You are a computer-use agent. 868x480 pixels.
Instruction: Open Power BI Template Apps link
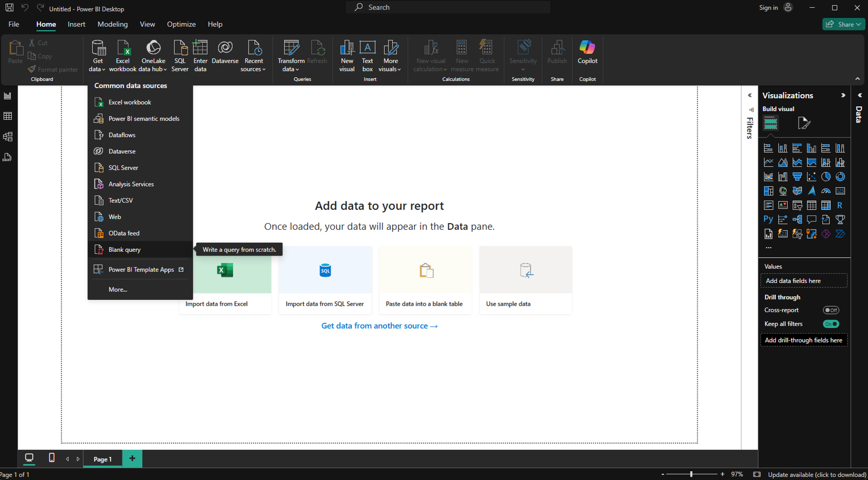pos(140,270)
